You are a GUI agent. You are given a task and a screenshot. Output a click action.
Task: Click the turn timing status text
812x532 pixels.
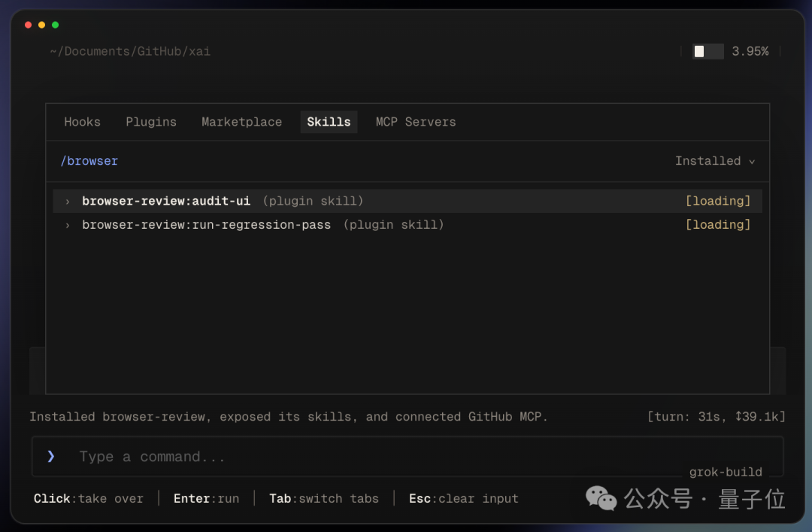tap(717, 416)
